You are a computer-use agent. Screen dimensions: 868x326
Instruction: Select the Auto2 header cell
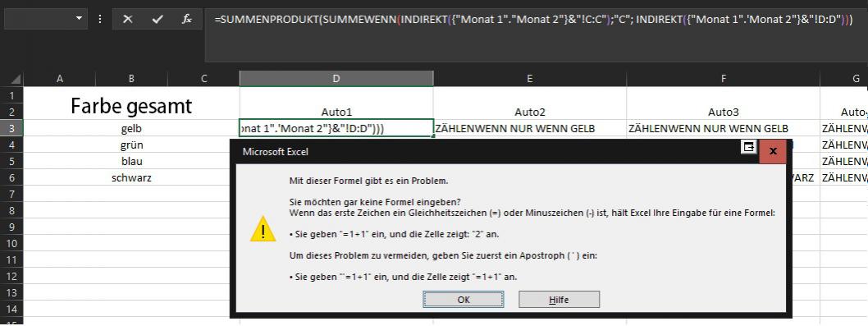[530, 112]
